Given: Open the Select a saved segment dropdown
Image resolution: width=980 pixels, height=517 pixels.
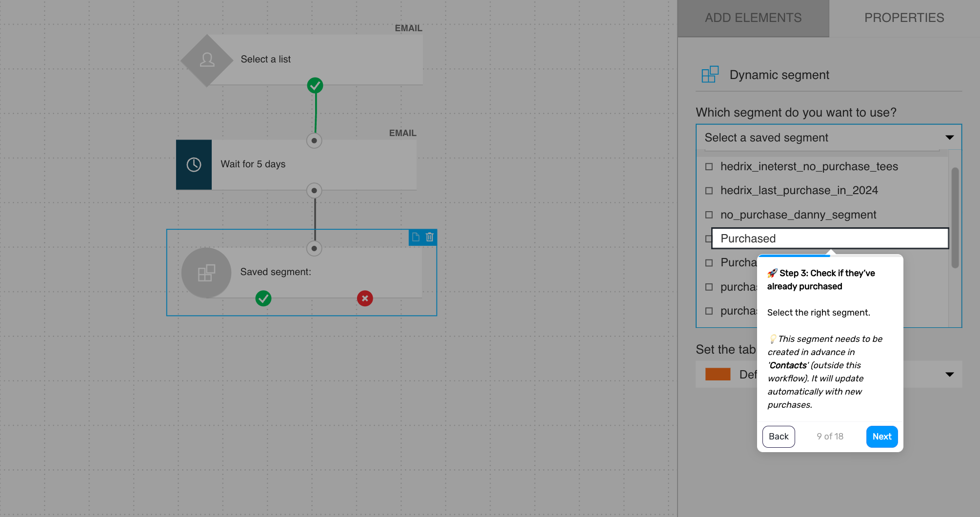Looking at the screenshot, I should click(829, 138).
